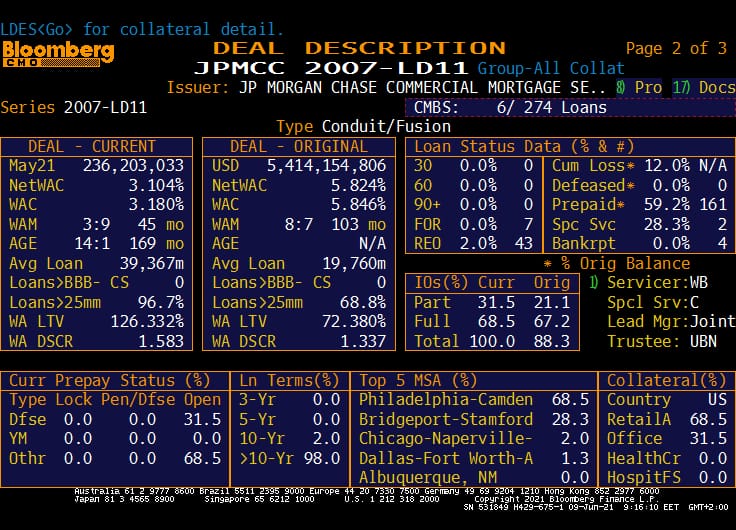Click the current NetWAC 3.104% value

click(x=156, y=185)
